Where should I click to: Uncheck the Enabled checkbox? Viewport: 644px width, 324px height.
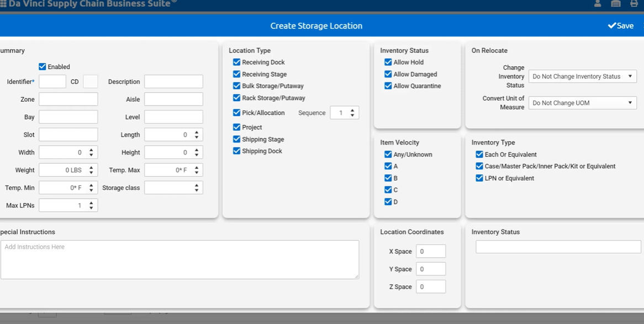43,67
